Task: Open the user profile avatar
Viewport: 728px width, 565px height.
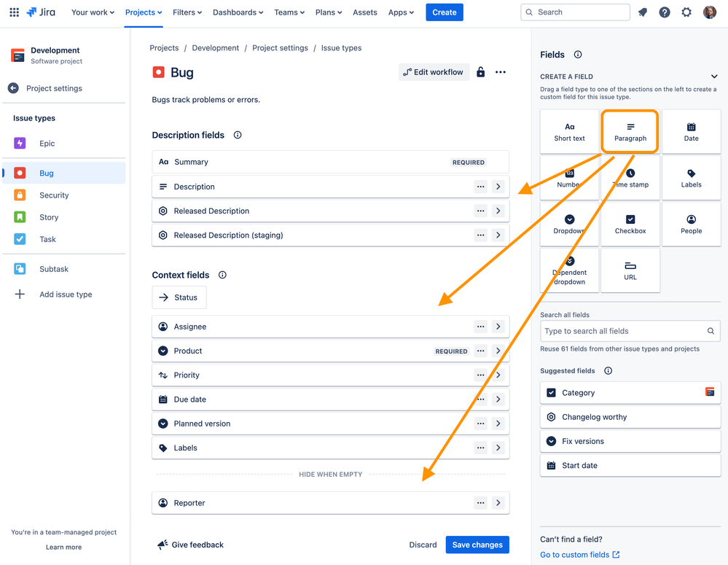Action: click(710, 12)
